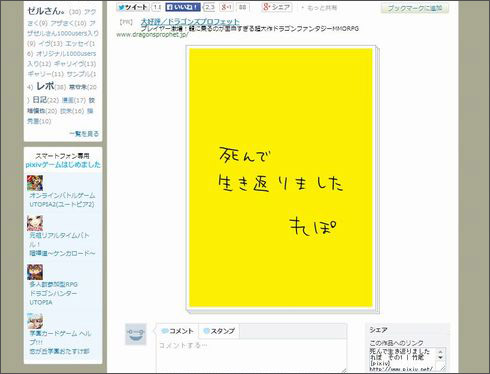Click the user avatar beside comment box

pyautogui.click(x=136, y=334)
